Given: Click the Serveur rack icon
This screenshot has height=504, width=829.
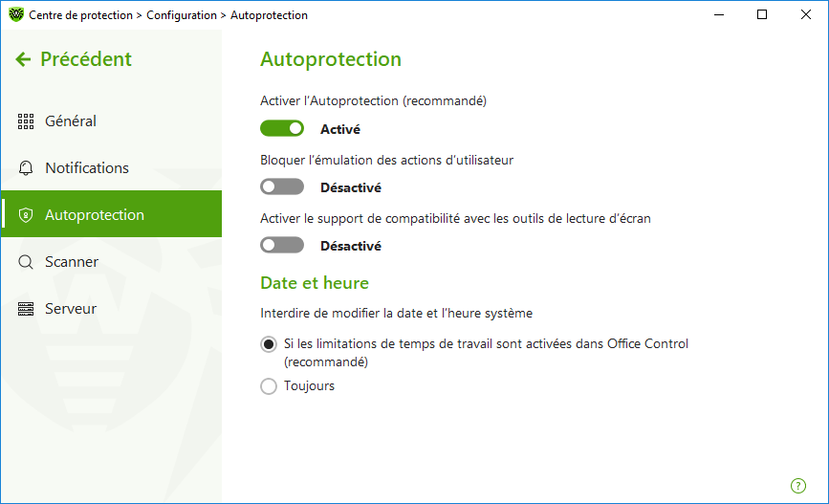Looking at the screenshot, I should [26, 309].
